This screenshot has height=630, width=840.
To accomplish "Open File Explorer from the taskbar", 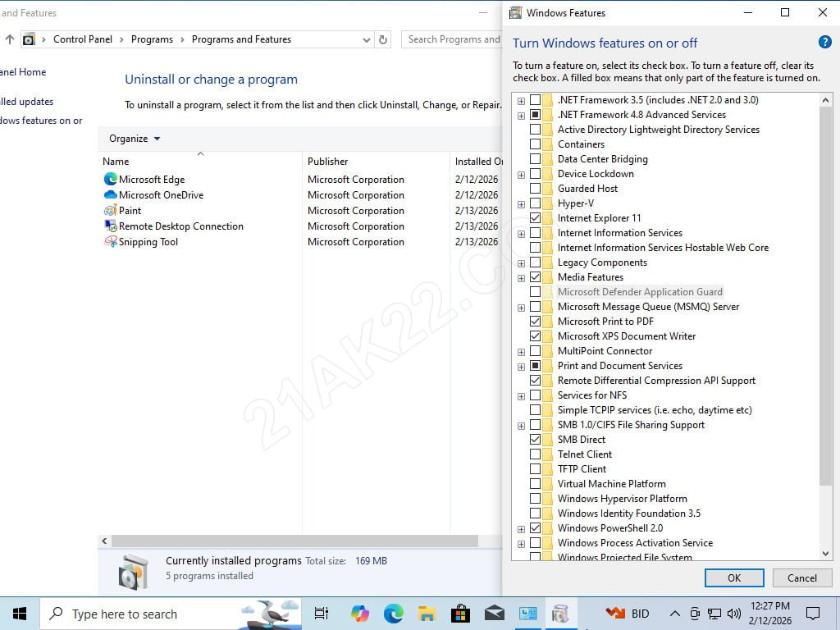I will click(427, 614).
